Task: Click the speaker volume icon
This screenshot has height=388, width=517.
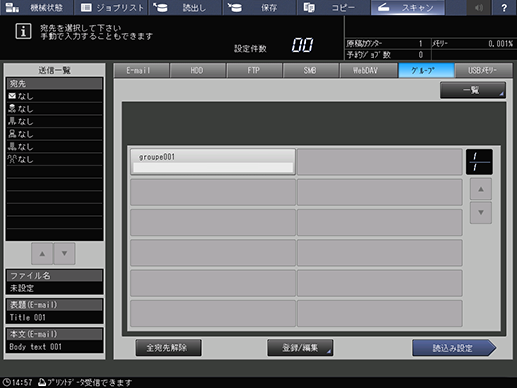Action: tap(479, 7)
